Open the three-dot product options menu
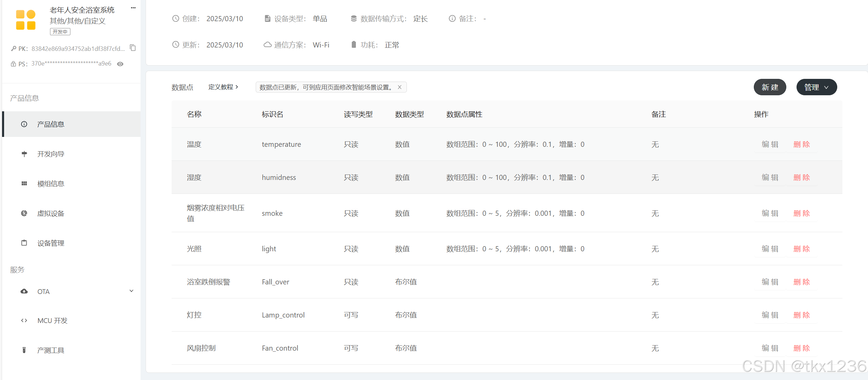This screenshot has width=868, height=380. (133, 8)
